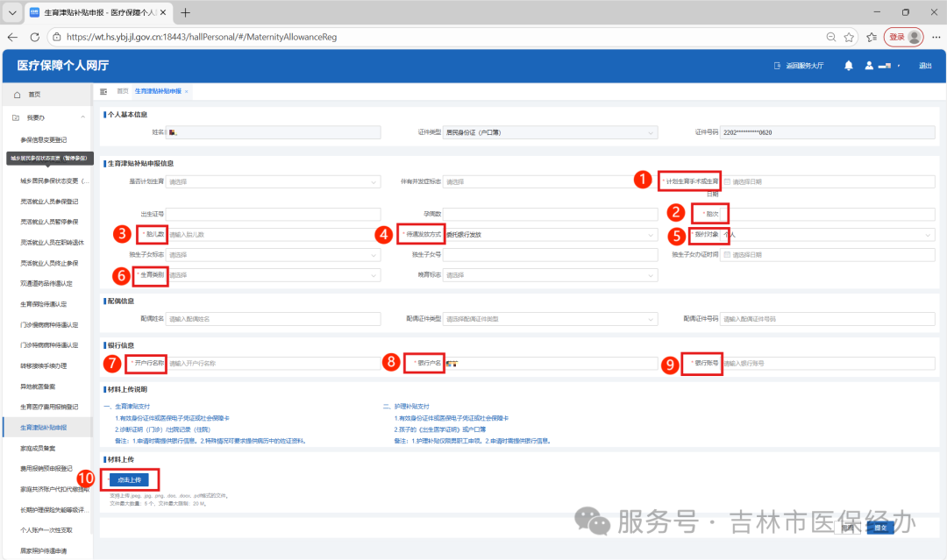
Task: Open the 独生子女标志 dropdown
Action: coord(273,255)
